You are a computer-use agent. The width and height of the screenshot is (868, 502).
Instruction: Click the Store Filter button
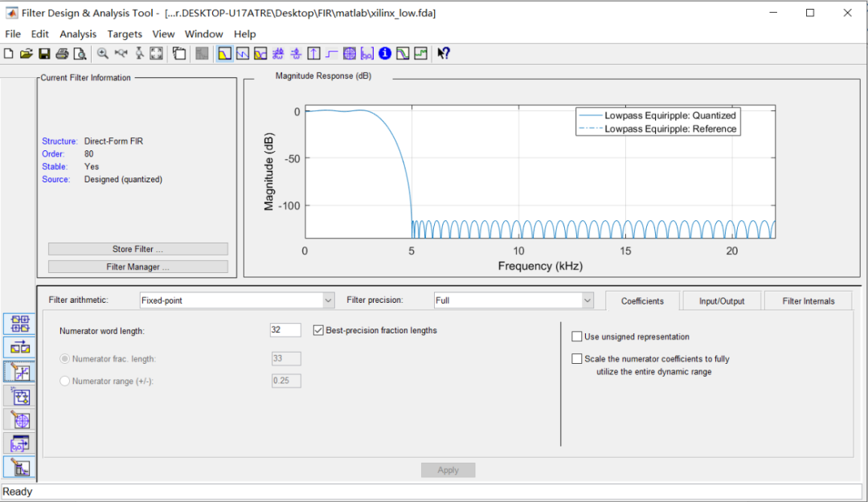point(137,249)
